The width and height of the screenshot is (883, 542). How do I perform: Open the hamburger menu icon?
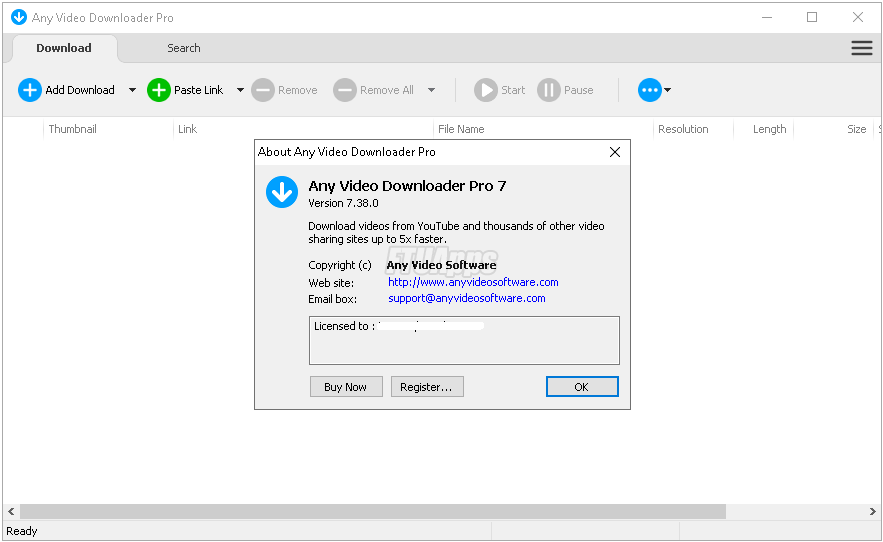click(x=862, y=48)
